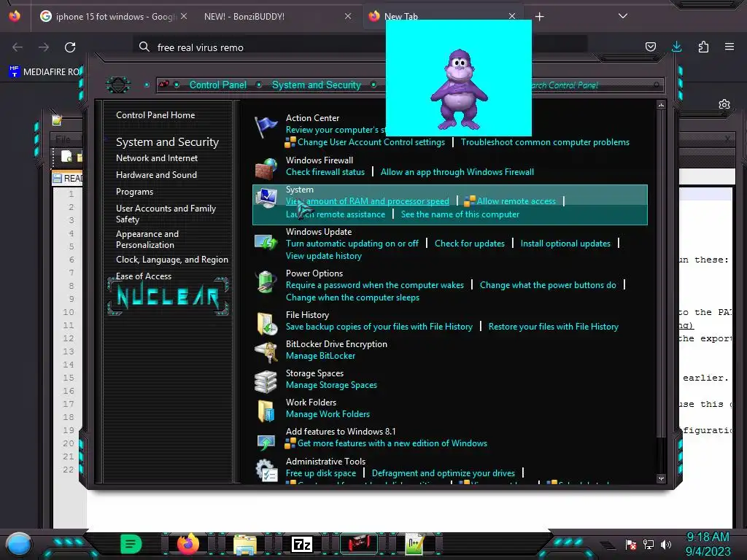Go to Hardware and Sound category

156,175
